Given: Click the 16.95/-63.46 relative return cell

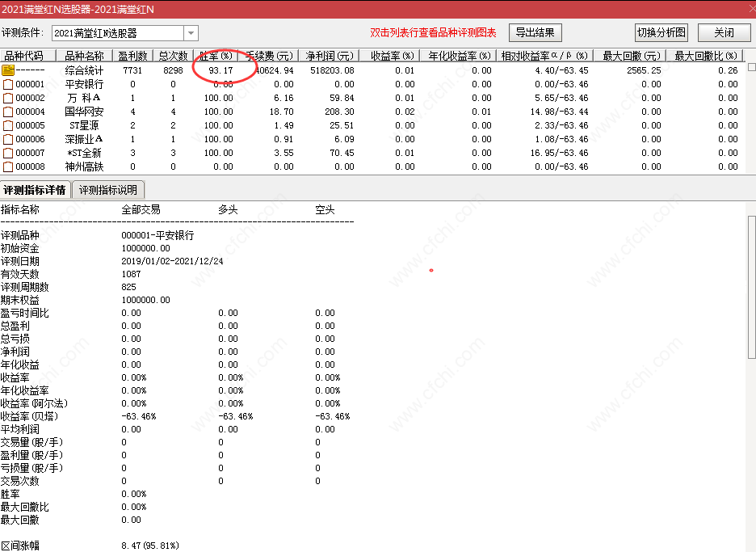Looking at the screenshot, I should 559,153.
